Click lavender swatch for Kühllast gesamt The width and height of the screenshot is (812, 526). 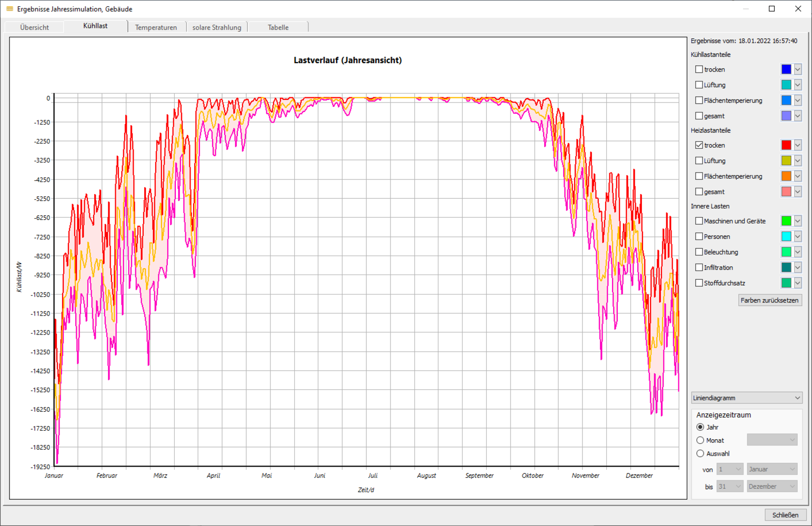[786, 116]
